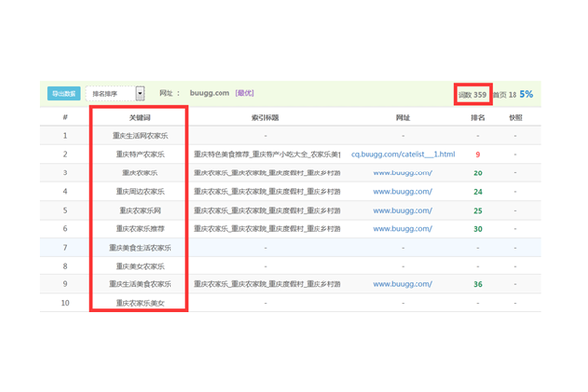Viewport: 588px width, 392px height.
Task: Select keyword 重庆农家乐推荐
Action: (x=140, y=228)
